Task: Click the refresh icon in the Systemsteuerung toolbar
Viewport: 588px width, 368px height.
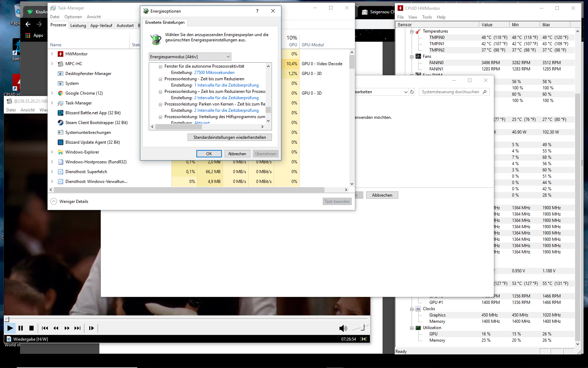Action: [x=412, y=91]
